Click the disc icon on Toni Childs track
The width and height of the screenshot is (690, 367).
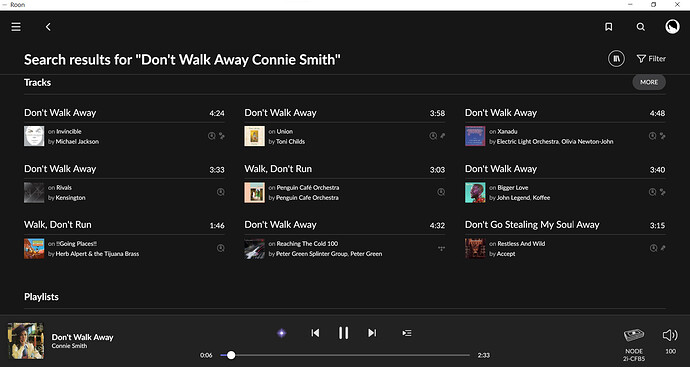pyautogui.click(x=433, y=136)
